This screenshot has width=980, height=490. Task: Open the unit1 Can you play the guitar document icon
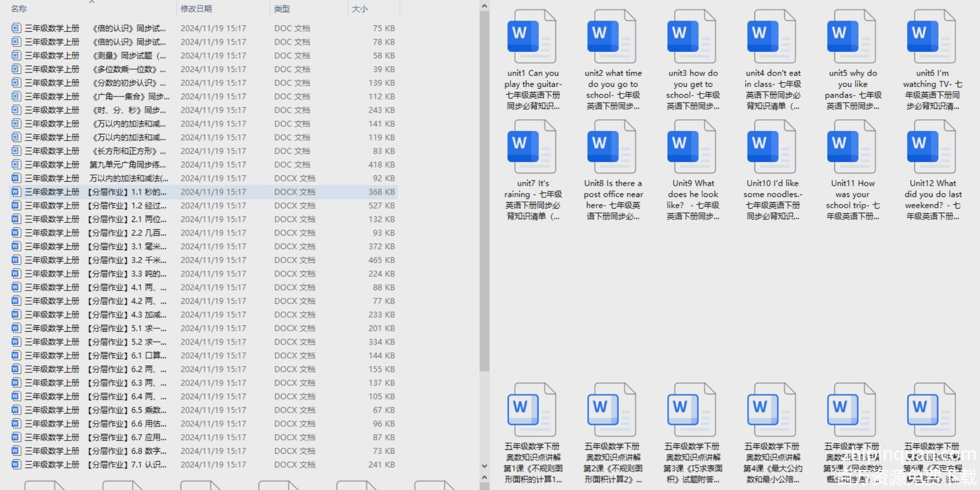click(532, 37)
